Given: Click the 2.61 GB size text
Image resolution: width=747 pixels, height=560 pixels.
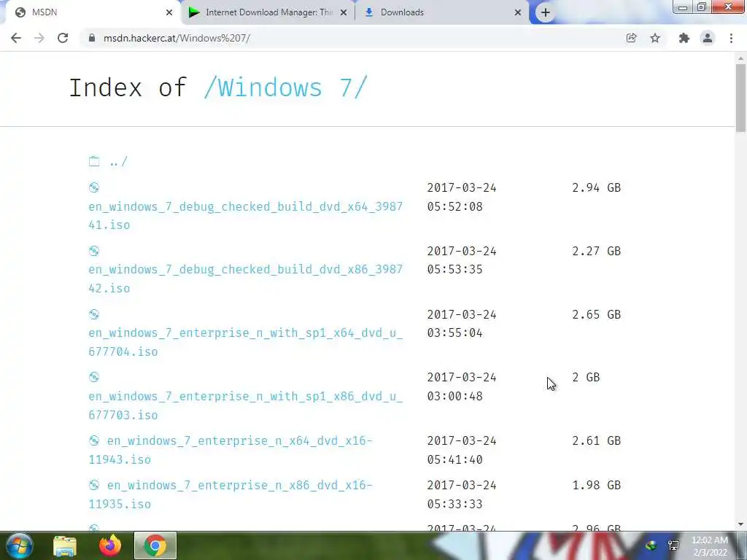Looking at the screenshot, I should pos(597,440).
